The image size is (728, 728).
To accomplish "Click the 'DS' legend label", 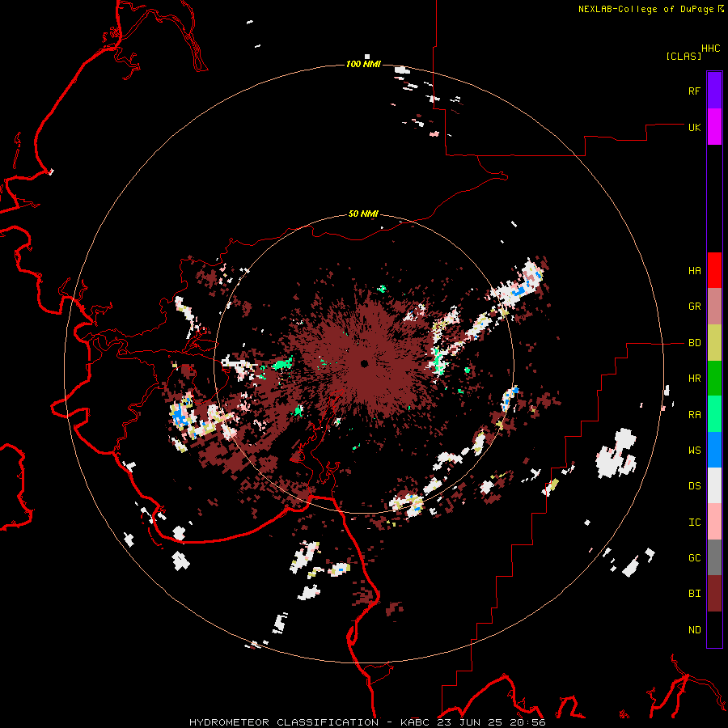I will tap(694, 485).
